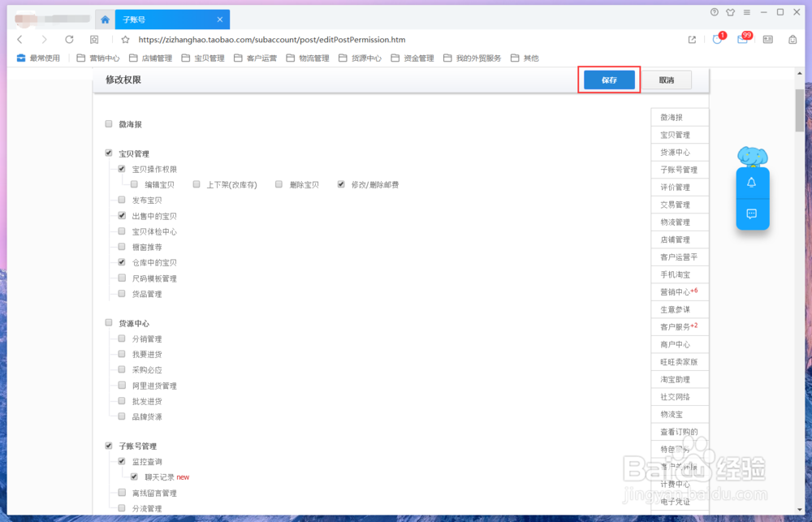Reload the page with refresh icon
Screen dimensions: 812x522
click(x=69, y=39)
